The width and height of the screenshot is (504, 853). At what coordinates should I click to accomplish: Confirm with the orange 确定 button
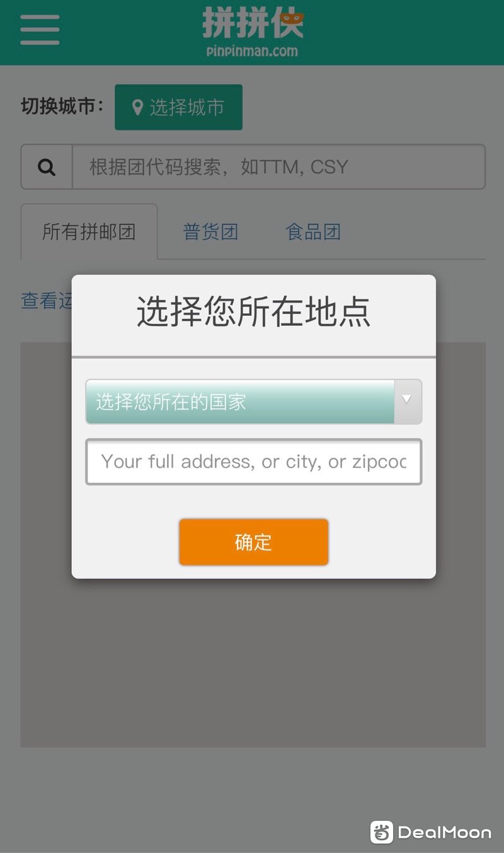(x=253, y=542)
